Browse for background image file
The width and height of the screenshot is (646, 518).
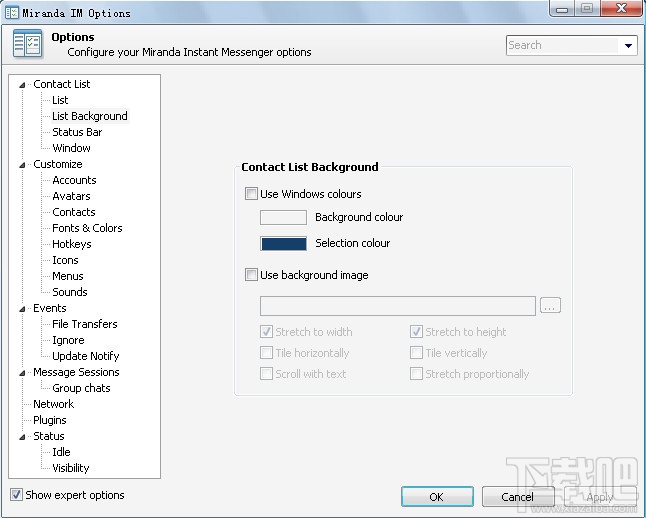coord(550,306)
